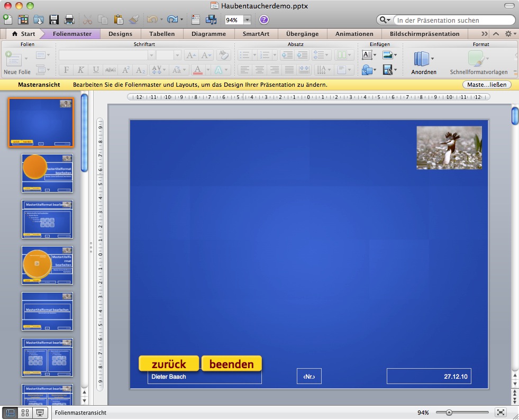The image size is (519, 420).
Task: Click the Save (floppy disk) icon
Action: [53, 20]
